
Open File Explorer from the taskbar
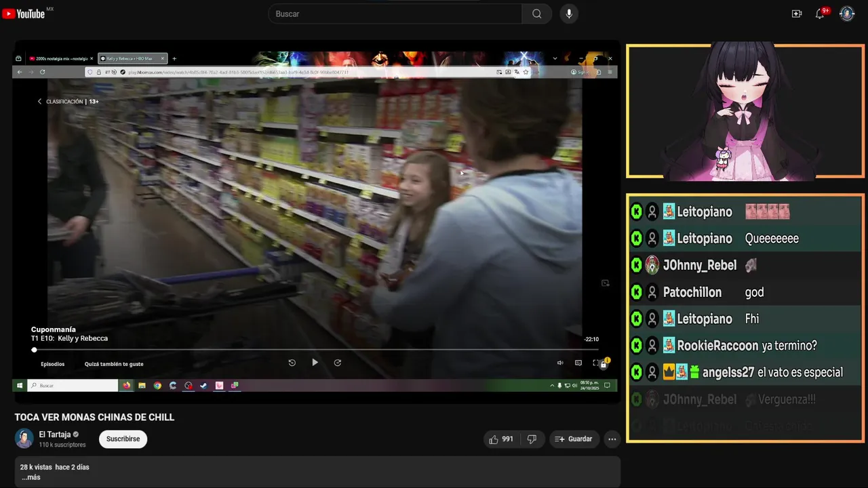point(142,385)
